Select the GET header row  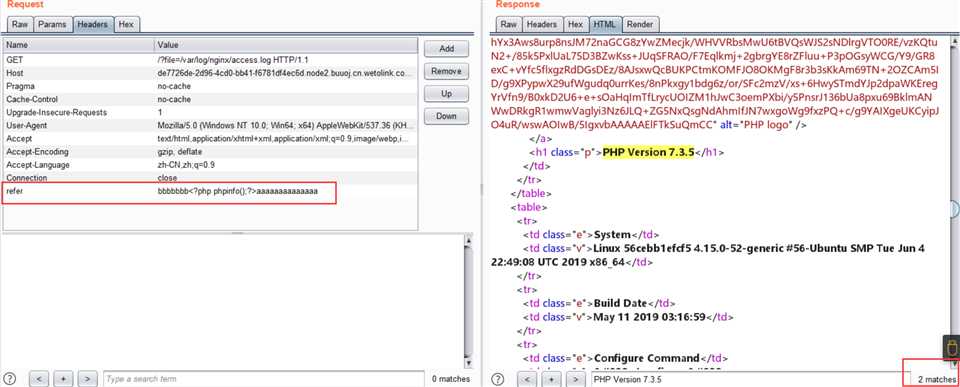coord(211,60)
